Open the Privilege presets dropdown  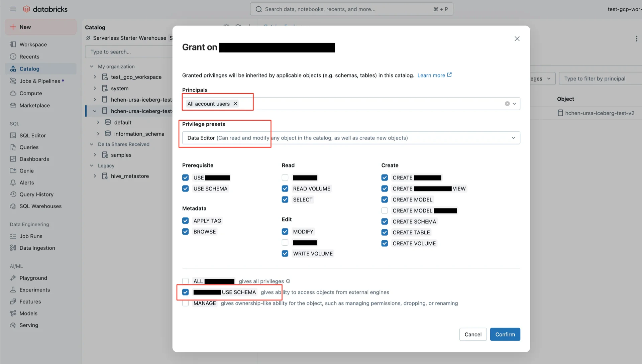(x=351, y=138)
